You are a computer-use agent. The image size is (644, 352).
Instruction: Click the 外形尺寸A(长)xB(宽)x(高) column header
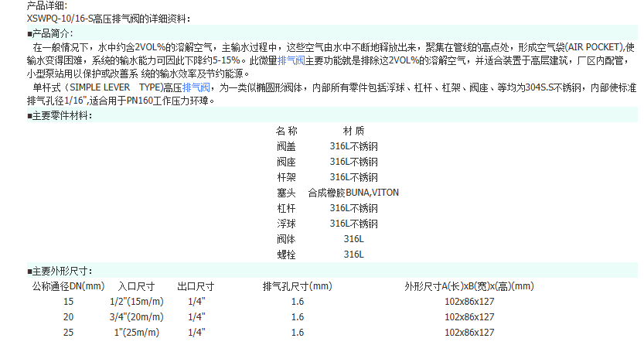pyautogui.click(x=469, y=286)
